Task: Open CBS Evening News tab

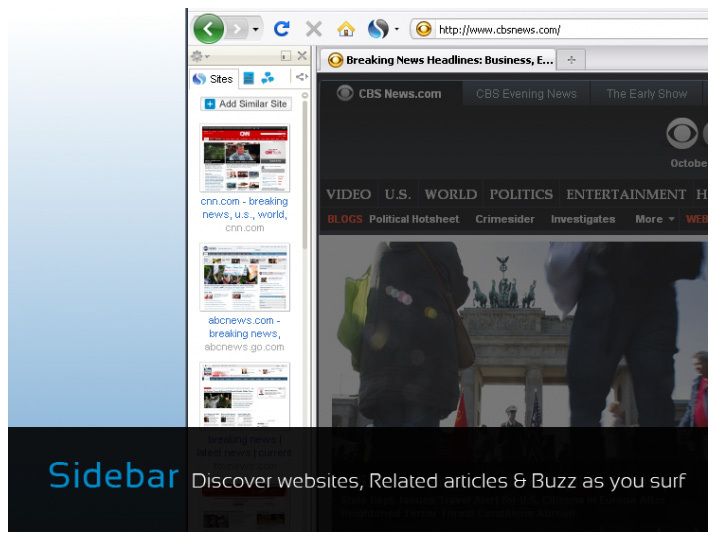Action: (x=526, y=94)
